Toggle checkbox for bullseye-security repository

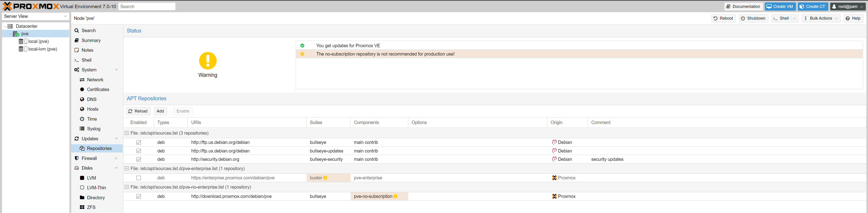pyautogui.click(x=139, y=159)
